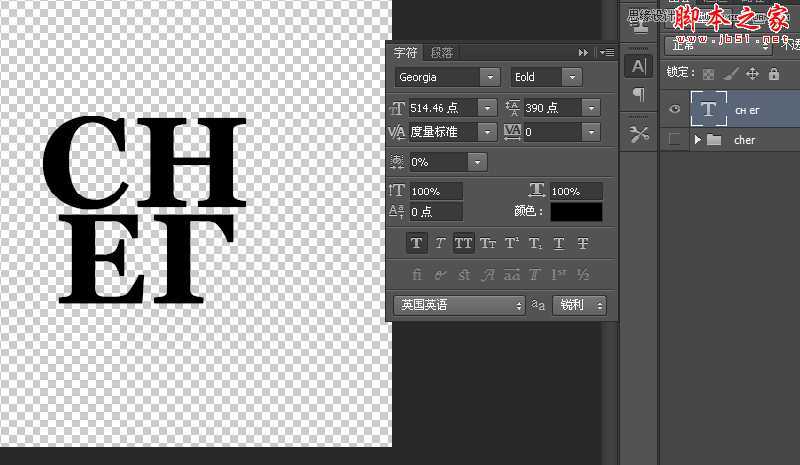Open the Bold font style dropdown
Screen dimensions: 800x465
pyautogui.click(x=571, y=77)
